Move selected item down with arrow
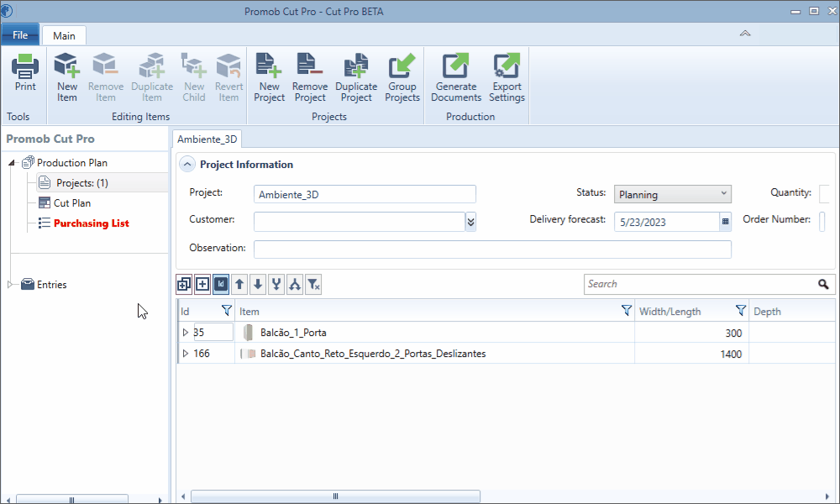Viewport: 840px width, 504px height. click(258, 285)
